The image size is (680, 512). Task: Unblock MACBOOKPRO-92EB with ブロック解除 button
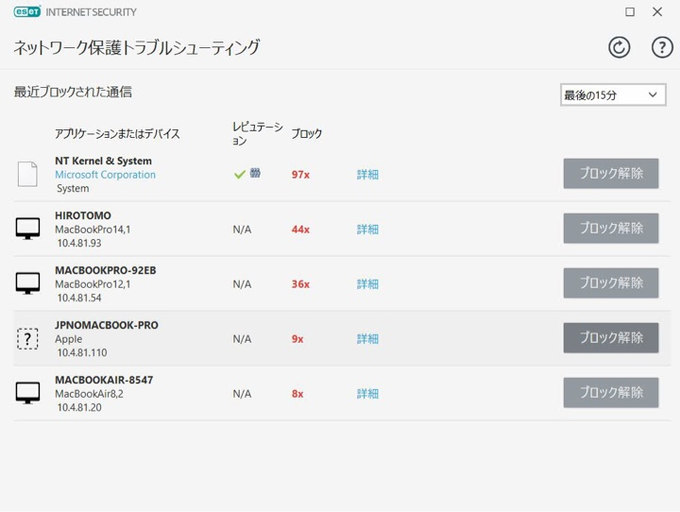coord(611,283)
